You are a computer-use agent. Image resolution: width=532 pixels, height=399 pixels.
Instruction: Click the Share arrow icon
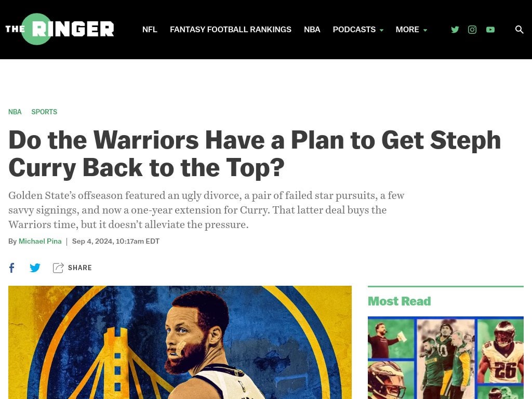[58, 268]
